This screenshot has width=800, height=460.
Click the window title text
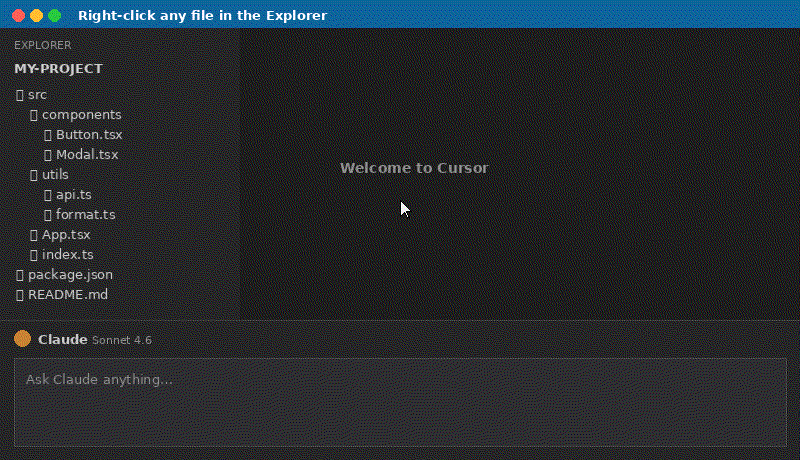pyautogui.click(x=203, y=16)
